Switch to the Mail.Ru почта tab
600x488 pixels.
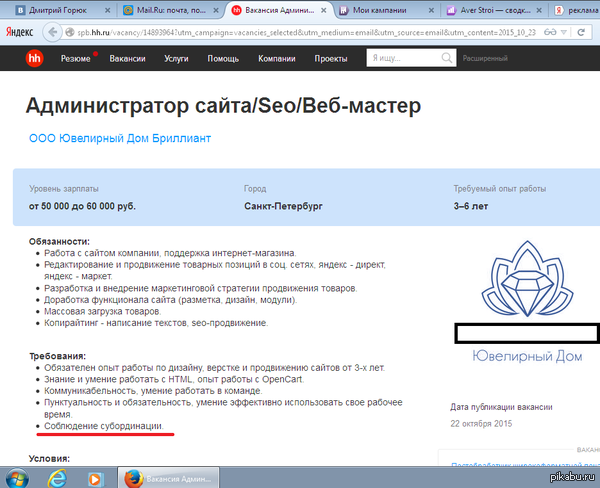click(171, 10)
